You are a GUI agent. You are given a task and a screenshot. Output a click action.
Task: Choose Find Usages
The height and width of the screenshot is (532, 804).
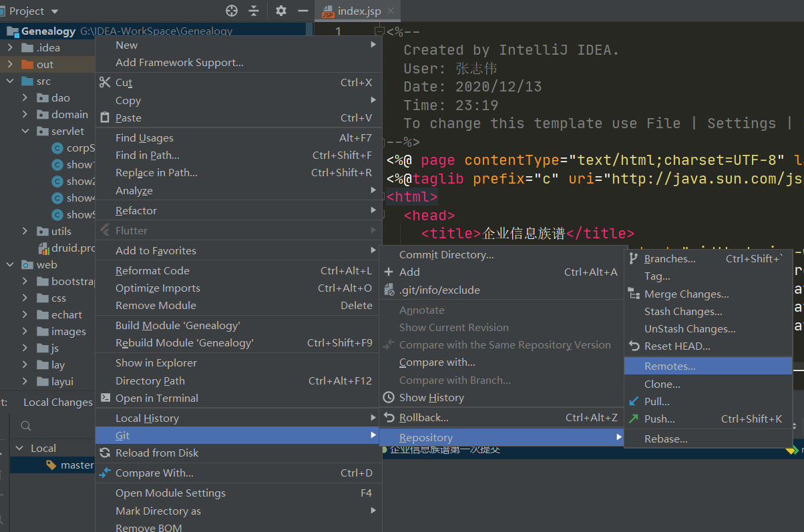(x=238, y=138)
